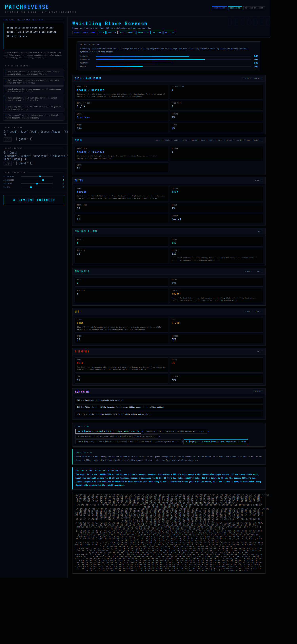The width and height of the screenshot is (297, 644).
Task: Click the Analog › Triangle wavetable value
Action: 90,152
